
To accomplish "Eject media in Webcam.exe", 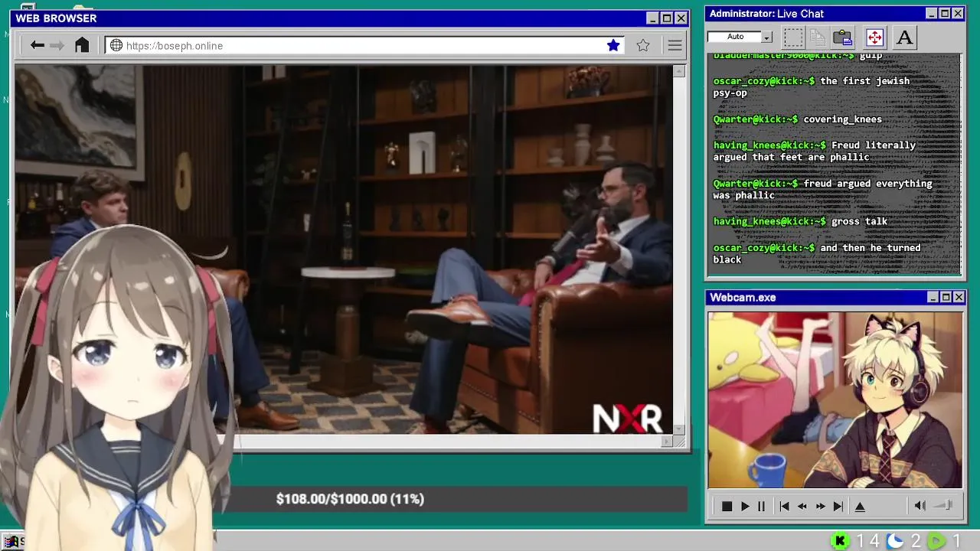I will pos(860,506).
